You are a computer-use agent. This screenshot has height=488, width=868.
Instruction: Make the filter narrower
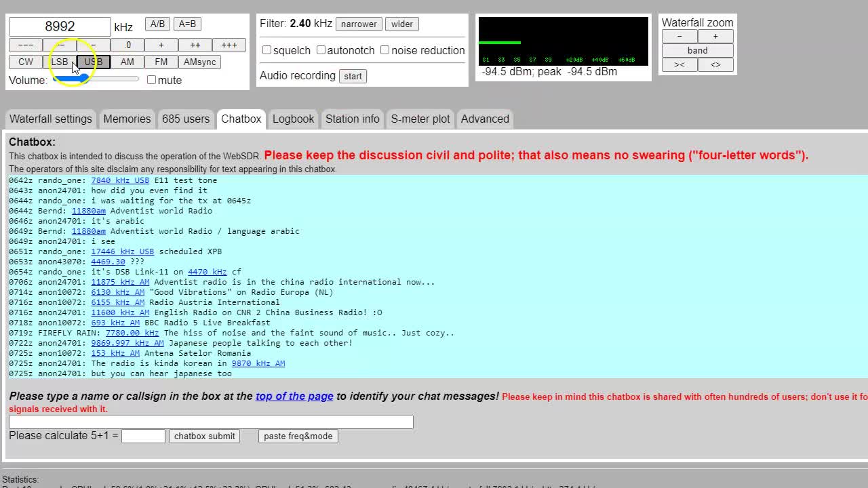coord(359,24)
